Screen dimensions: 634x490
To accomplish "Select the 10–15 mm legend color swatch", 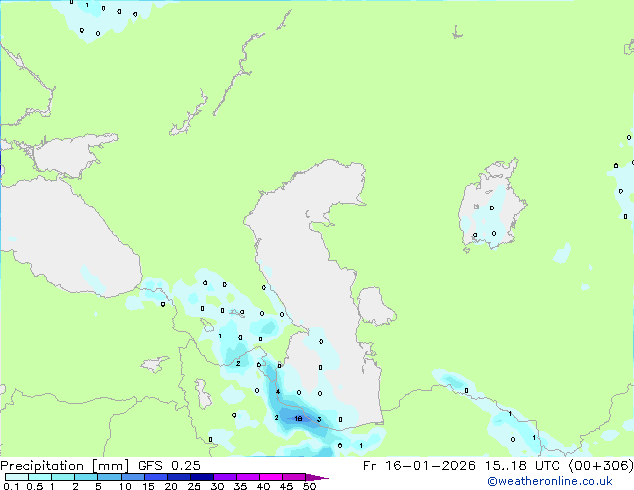I will point(132,477).
